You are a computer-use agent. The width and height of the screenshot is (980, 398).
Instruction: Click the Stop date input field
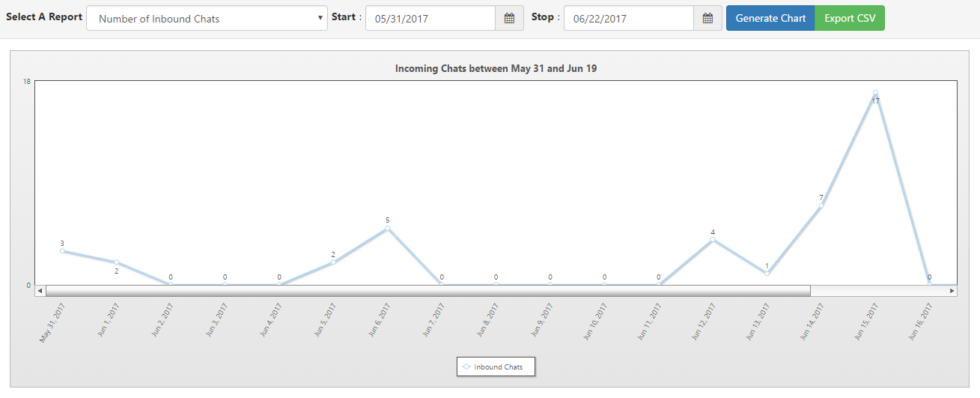tap(629, 19)
